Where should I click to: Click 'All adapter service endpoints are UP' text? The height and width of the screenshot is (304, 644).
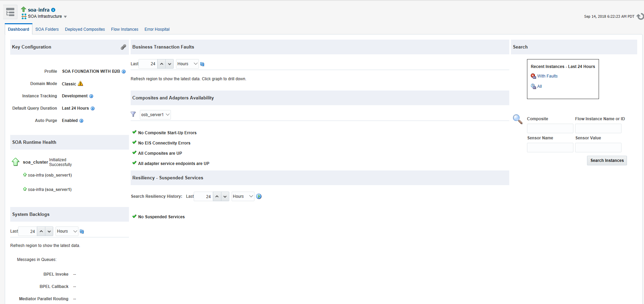(x=174, y=164)
